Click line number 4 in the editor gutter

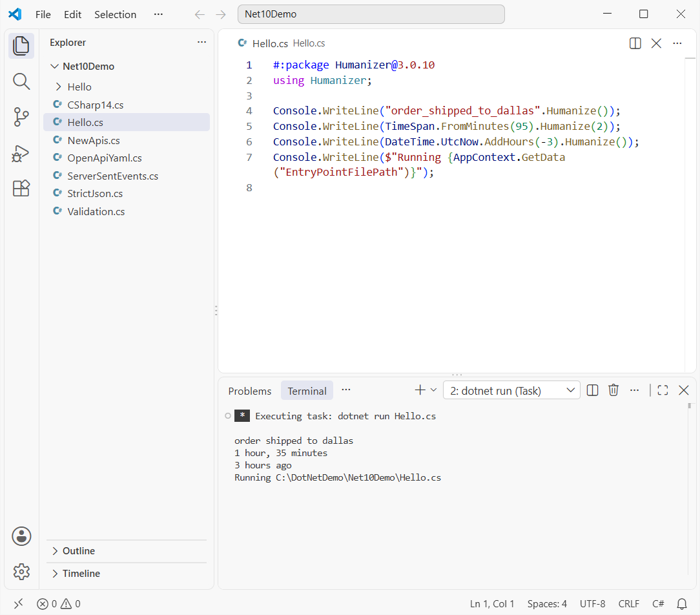click(x=249, y=110)
